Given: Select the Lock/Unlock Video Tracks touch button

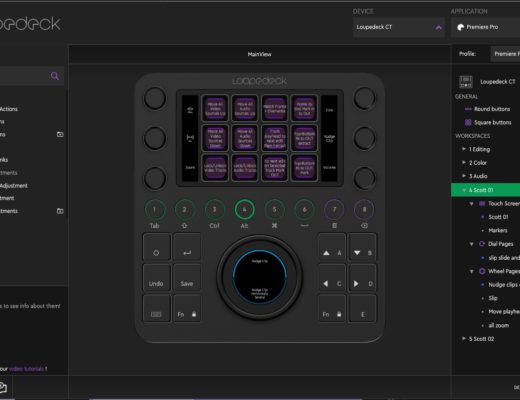Looking at the screenshot, I should click(215, 168).
